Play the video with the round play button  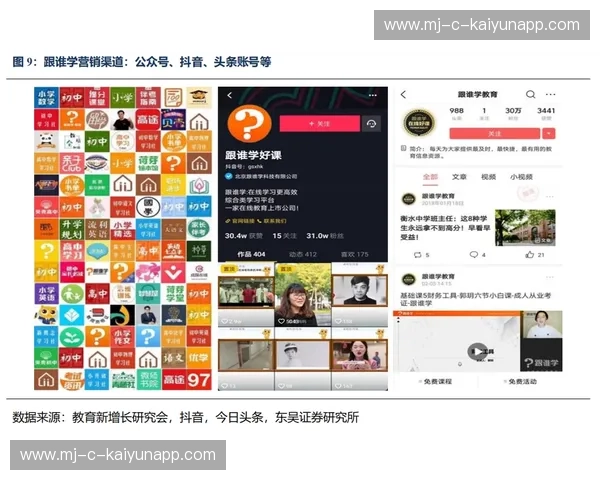[477, 351]
